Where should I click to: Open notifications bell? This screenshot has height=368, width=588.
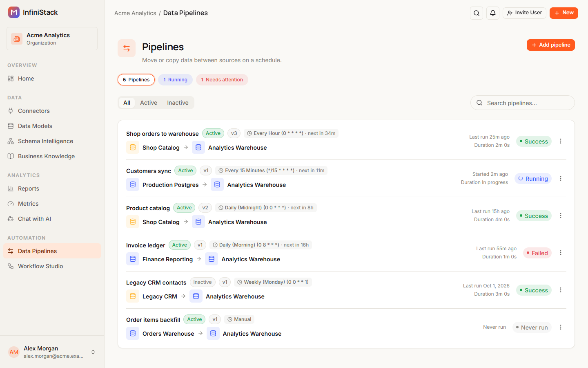pyautogui.click(x=493, y=13)
